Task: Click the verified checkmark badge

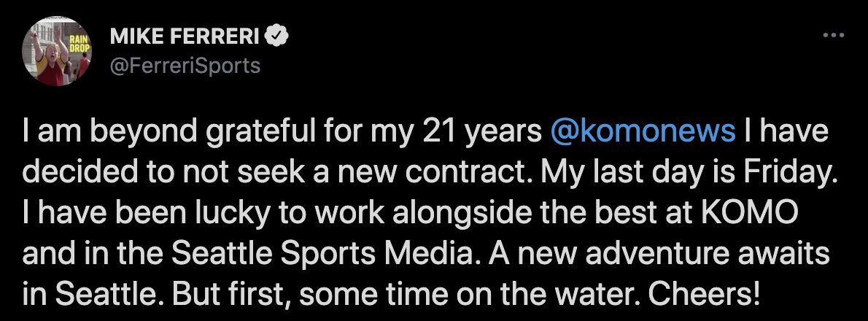Action: (276, 36)
